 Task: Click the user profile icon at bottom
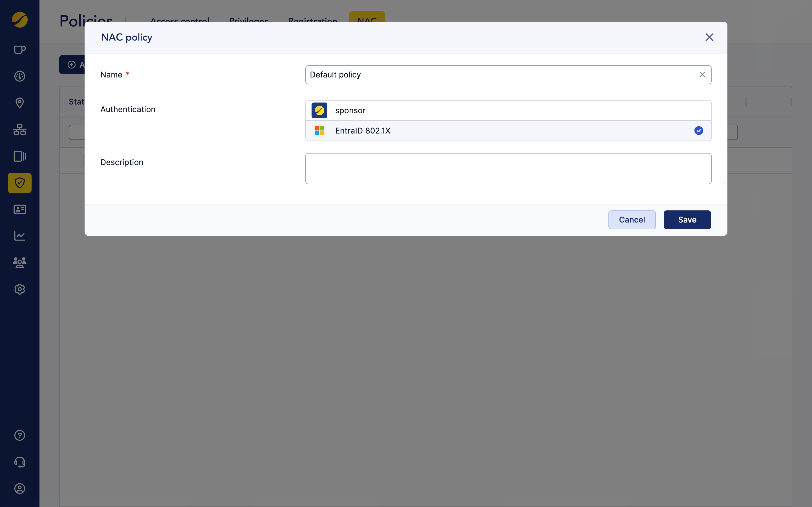click(x=19, y=489)
